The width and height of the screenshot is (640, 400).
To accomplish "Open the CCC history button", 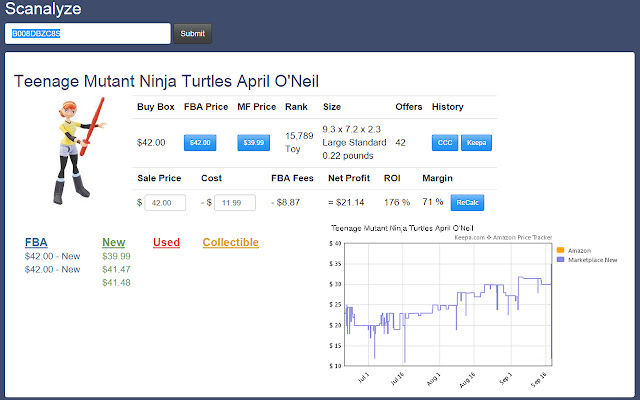I will [445, 143].
